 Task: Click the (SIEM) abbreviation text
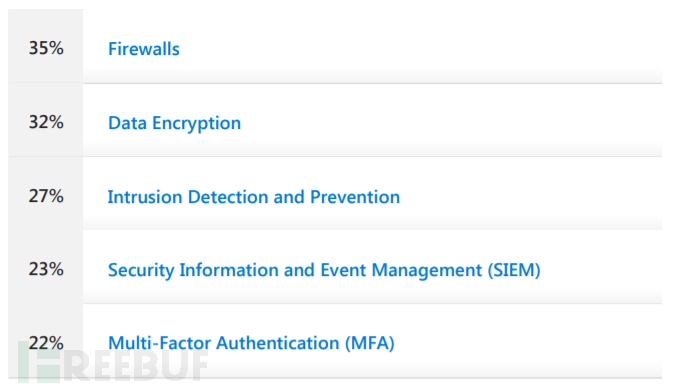tap(514, 270)
